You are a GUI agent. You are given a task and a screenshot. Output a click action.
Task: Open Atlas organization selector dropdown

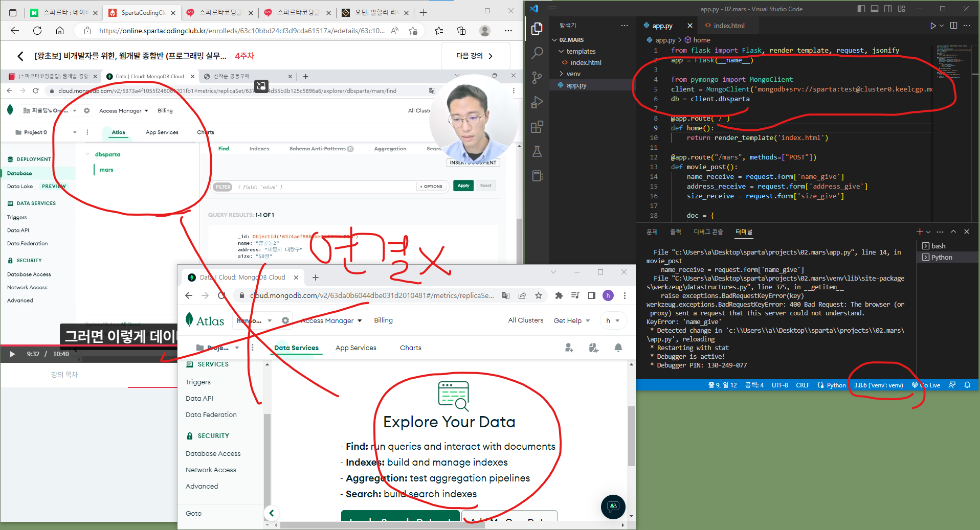(x=254, y=320)
